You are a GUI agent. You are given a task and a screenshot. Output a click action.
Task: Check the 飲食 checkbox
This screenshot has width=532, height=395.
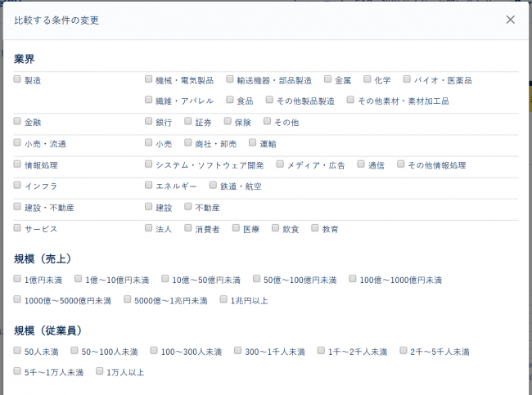(x=275, y=228)
